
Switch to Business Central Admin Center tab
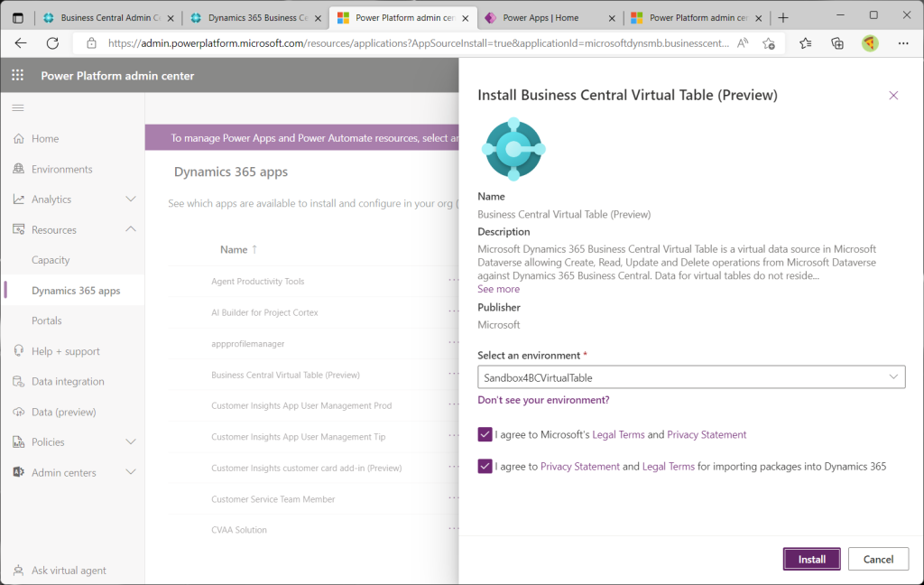click(x=108, y=18)
